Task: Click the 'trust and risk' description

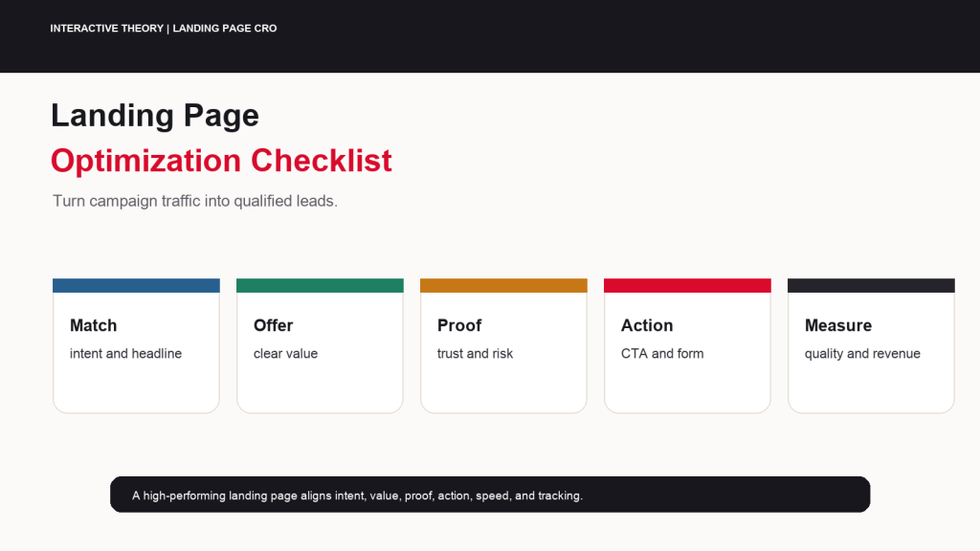Action: pos(475,354)
